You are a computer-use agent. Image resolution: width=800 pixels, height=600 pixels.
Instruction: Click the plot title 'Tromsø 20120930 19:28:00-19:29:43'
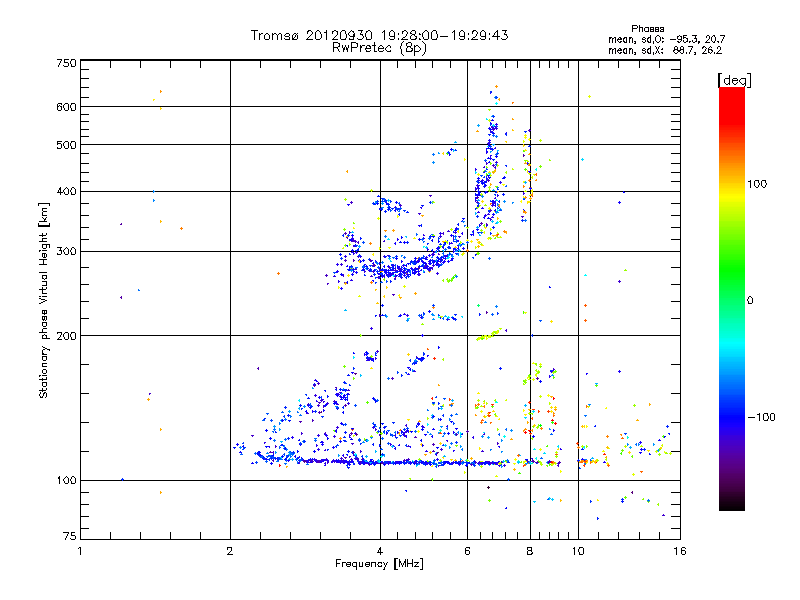click(379, 35)
